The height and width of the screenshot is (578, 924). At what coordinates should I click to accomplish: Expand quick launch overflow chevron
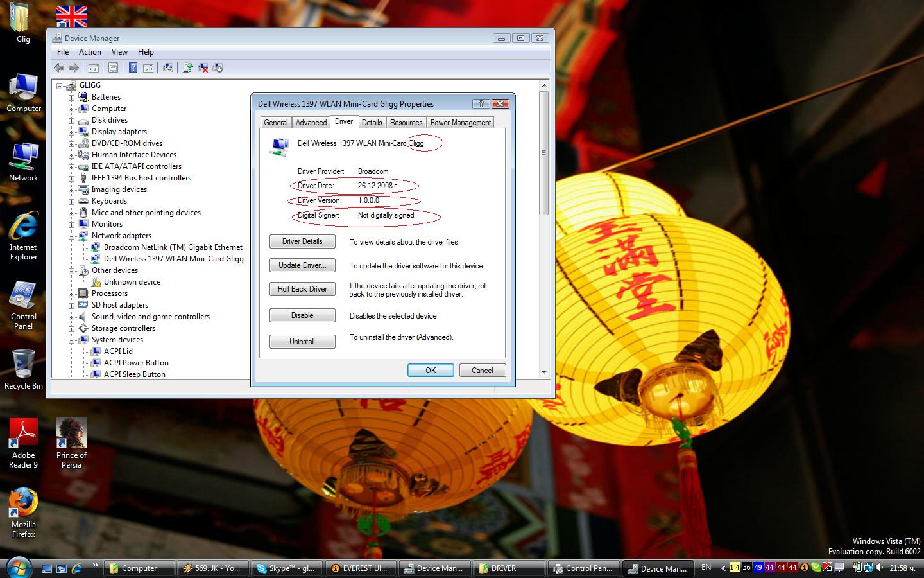coord(96,566)
